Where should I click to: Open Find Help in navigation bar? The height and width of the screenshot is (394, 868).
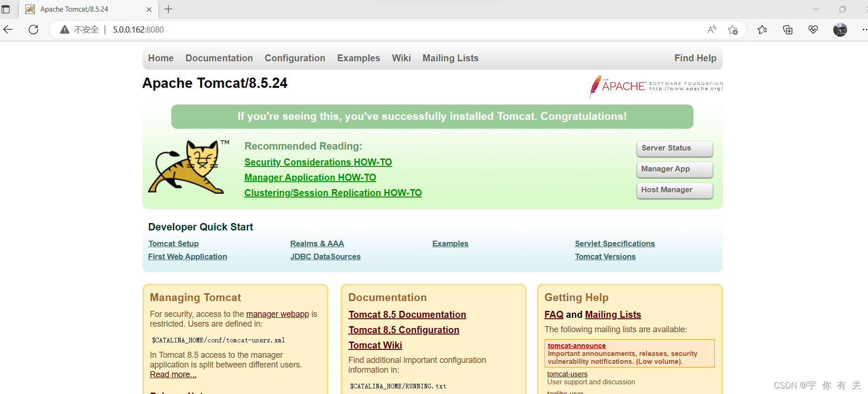point(695,58)
